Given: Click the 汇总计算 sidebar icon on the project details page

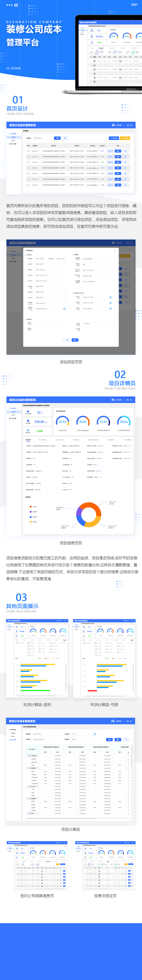Looking at the screenshot, I should 10,419.
